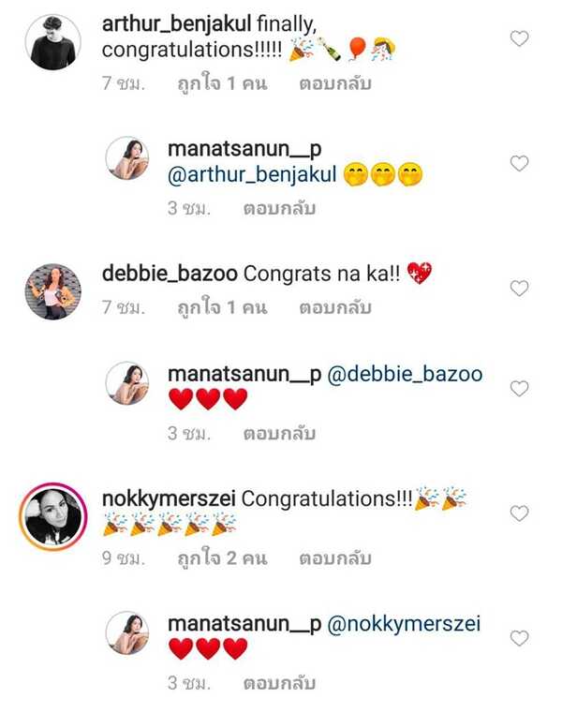View likes on arthur_benjakul's comment
562x728 pixels.
[x=222, y=84]
